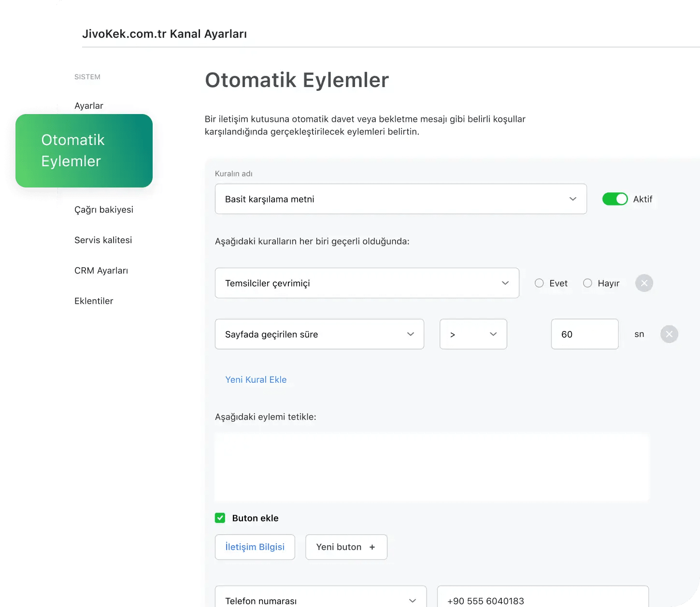Open CRM Ayarları section
The width and height of the screenshot is (700, 607).
click(x=101, y=271)
